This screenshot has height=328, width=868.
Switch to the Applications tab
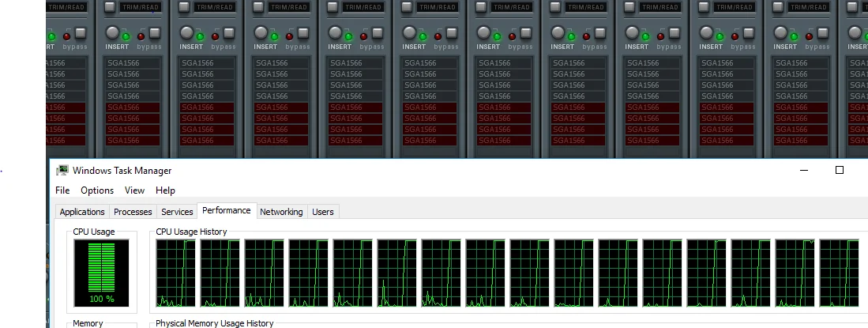(x=82, y=212)
